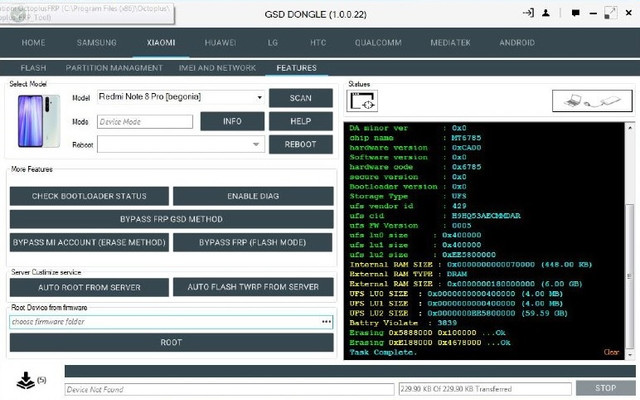Click CHECK BOOTLOADER STATUS button
The width and height of the screenshot is (640, 400).
[89, 196]
